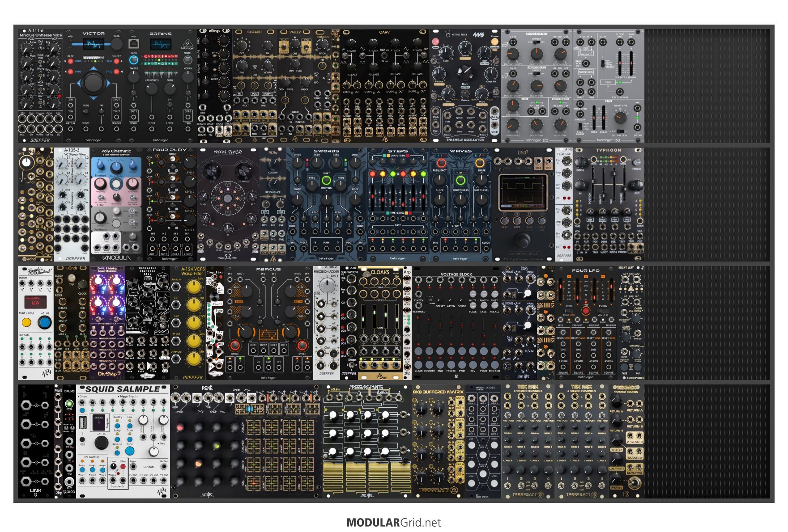
Task: Select the A-148 Dual S&H module
Action: point(564,205)
